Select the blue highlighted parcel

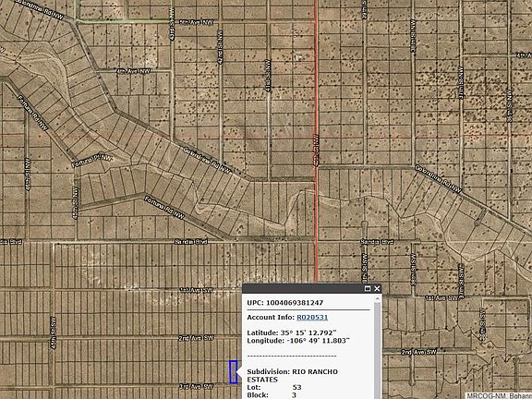[x=233, y=372]
